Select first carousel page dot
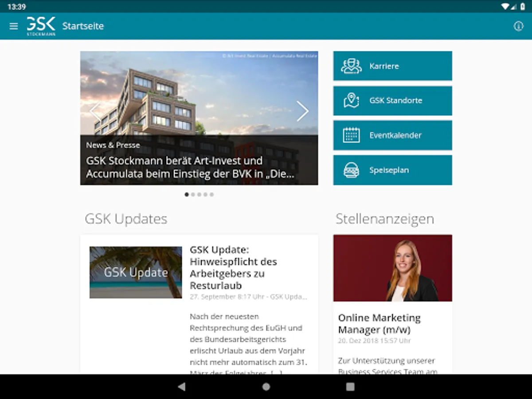Viewport: 532px width, 399px height. (x=187, y=194)
